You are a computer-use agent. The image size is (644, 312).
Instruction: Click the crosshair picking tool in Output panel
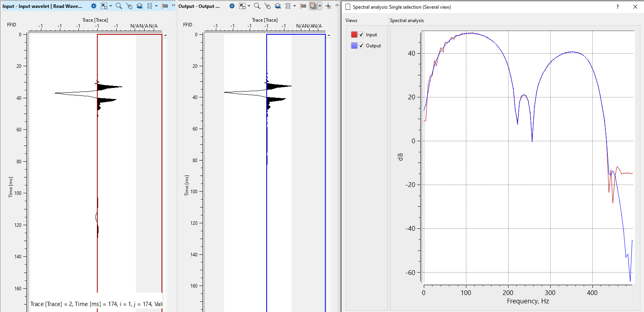click(x=328, y=6)
